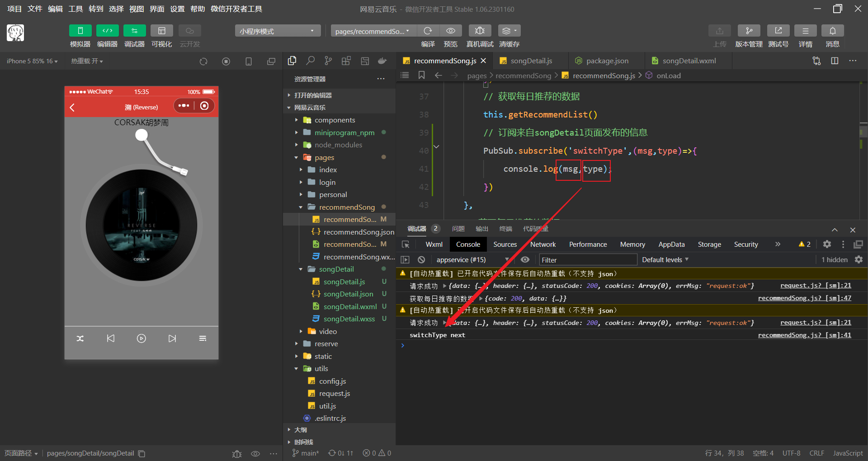868x461 pixels.
Task: Open the clear cache menu
Action: tap(509, 31)
